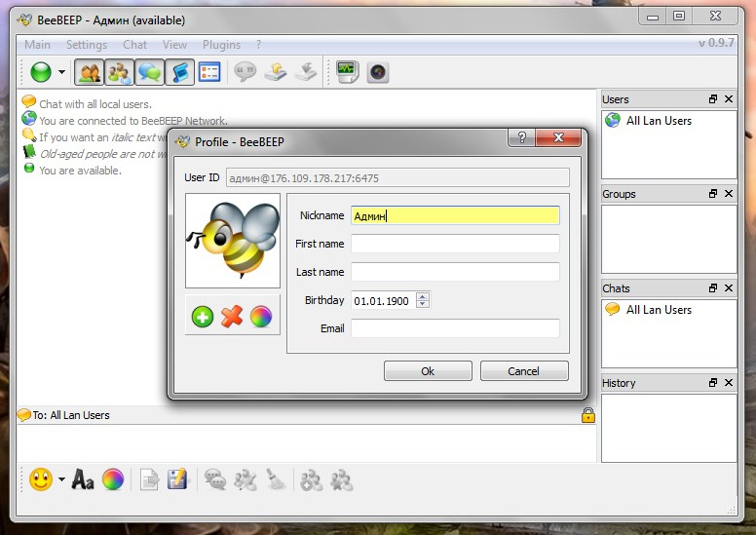Click the grayed quote bubble toolbar icon
Viewport: 756px width, 535px height.
245,72
